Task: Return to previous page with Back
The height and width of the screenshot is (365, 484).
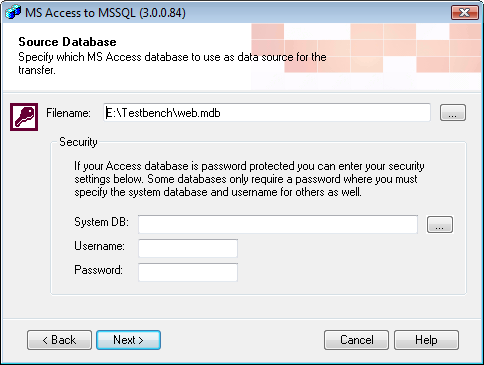Action: (59, 340)
